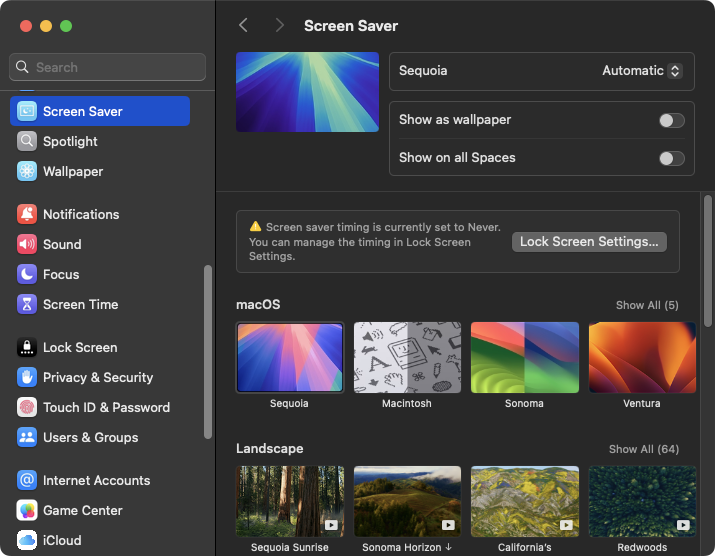The width and height of the screenshot is (715, 556).
Task: Open Spotlight settings pane
Action: (x=100, y=141)
